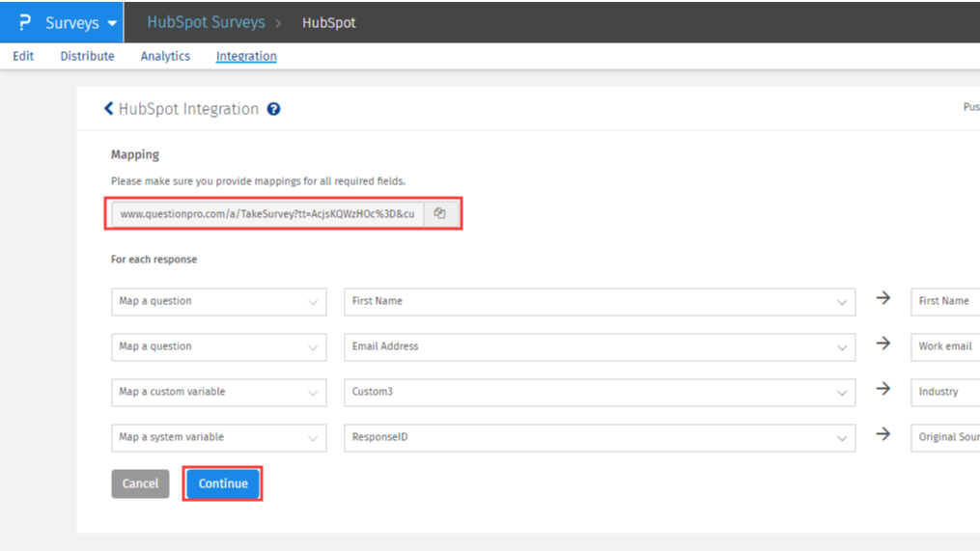Image resolution: width=980 pixels, height=551 pixels.
Task: Click the Continue button
Action: coord(223,483)
